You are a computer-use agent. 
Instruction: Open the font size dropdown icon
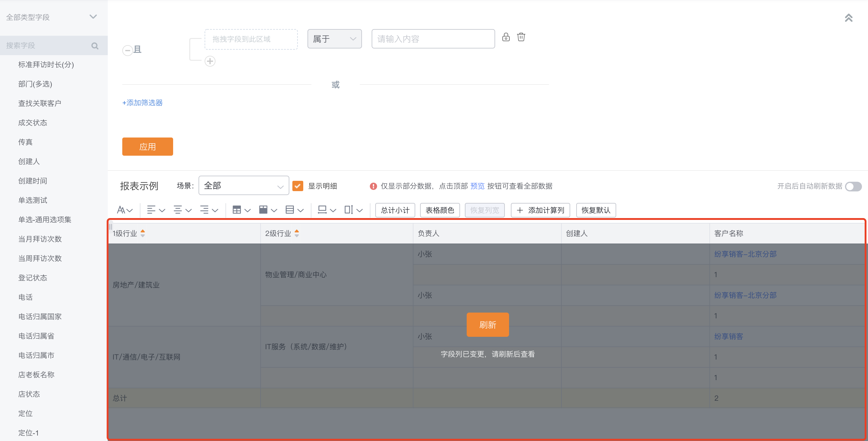125,210
